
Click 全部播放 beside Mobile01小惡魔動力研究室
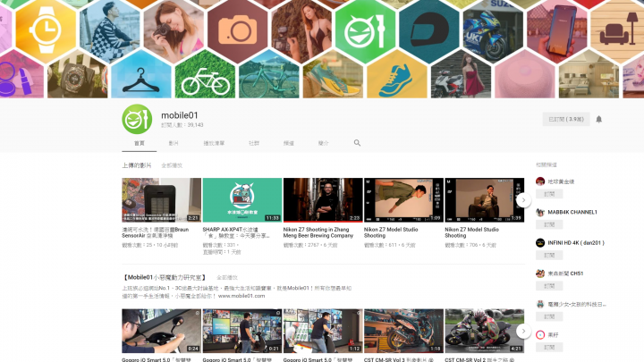pyautogui.click(x=227, y=278)
